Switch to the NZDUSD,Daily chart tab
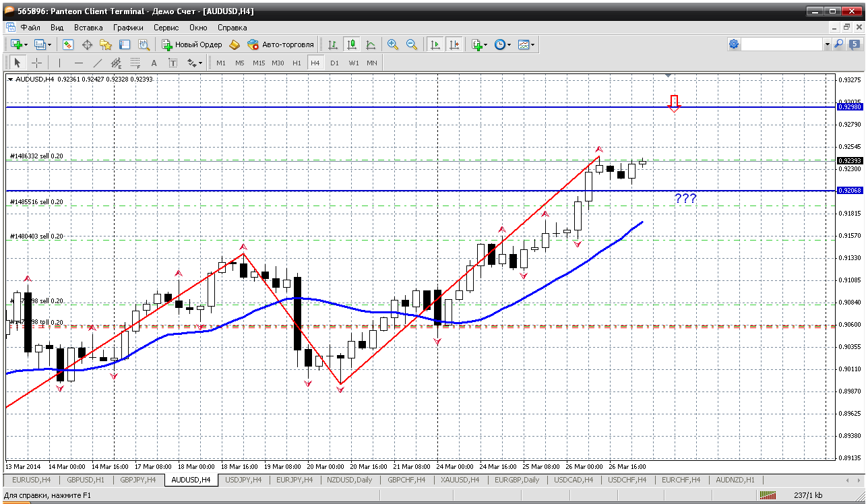The image size is (868, 504). click(x=349, y=480)
